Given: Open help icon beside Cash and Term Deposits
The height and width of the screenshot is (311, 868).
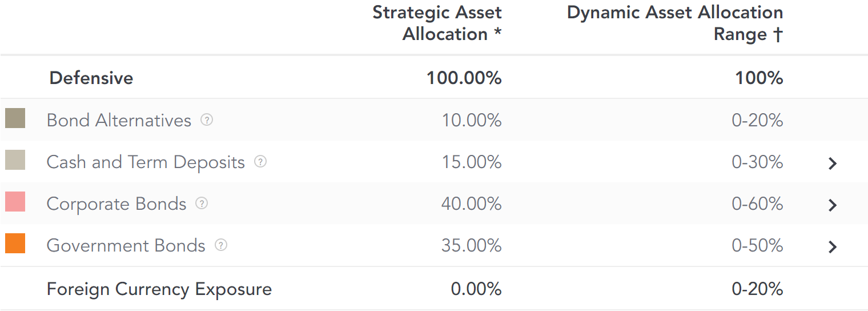Looking at the screenshot, I should (x=260, y=162).
